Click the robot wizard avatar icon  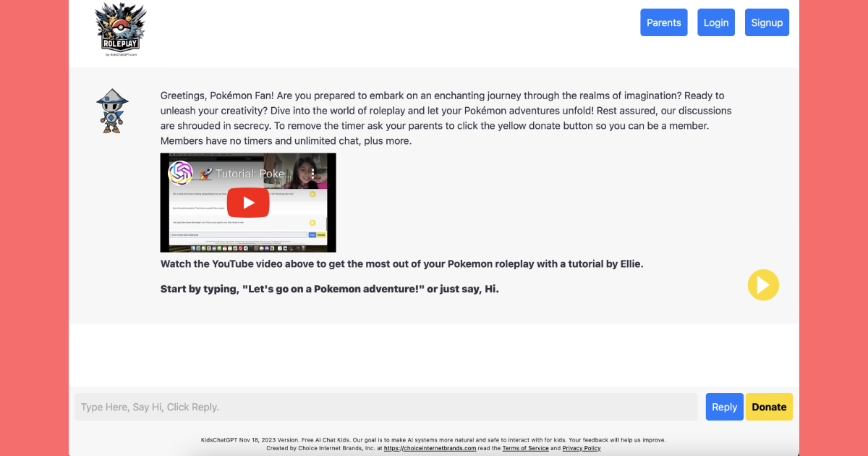tap(112, 111)
